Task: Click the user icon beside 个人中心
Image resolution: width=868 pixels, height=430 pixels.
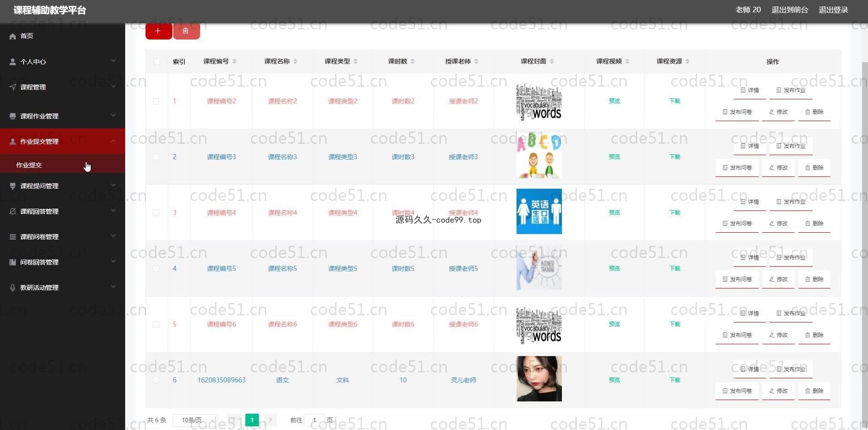Action: [x=13, y=62]
